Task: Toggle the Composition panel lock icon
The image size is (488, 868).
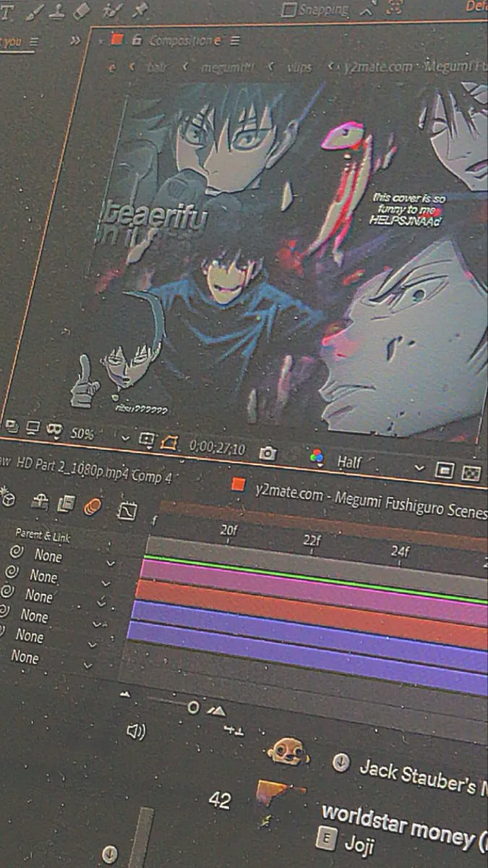Action: click(x=137, y=41)
